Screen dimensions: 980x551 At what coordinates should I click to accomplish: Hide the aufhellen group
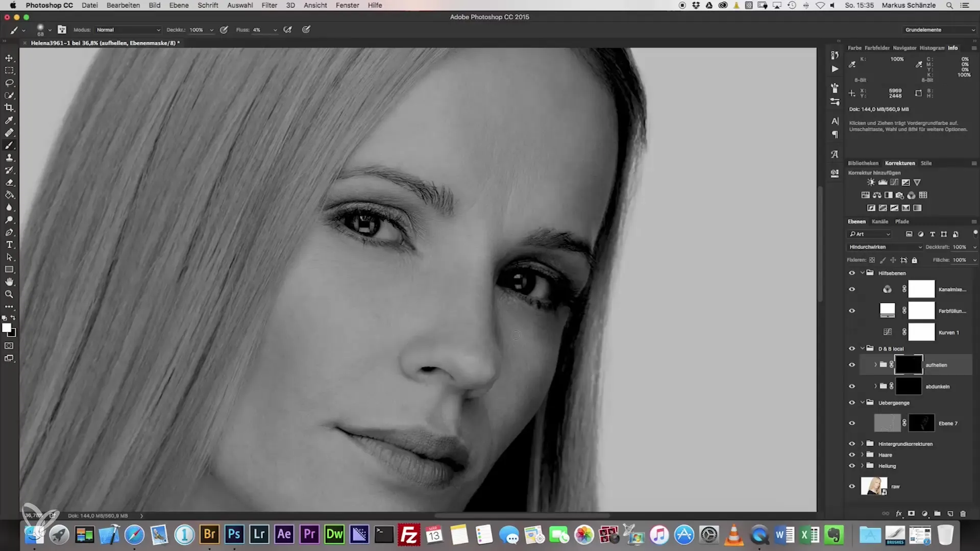(852, 365)
